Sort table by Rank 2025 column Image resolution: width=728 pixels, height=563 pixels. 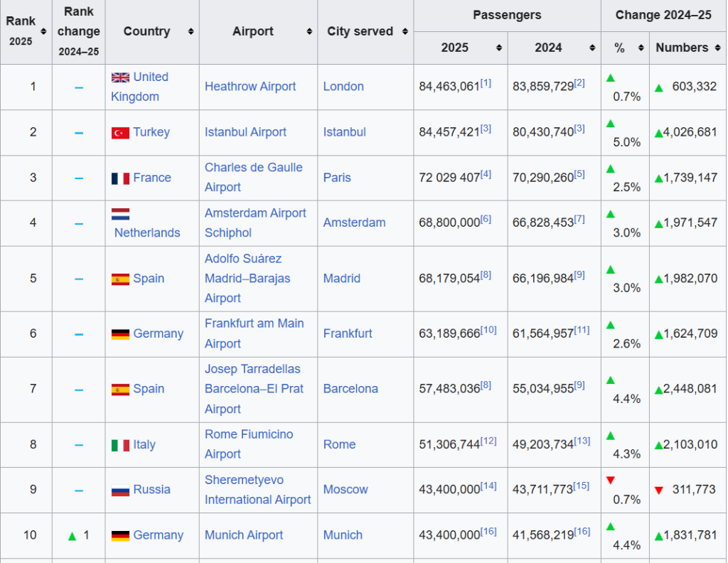(43, 32)
